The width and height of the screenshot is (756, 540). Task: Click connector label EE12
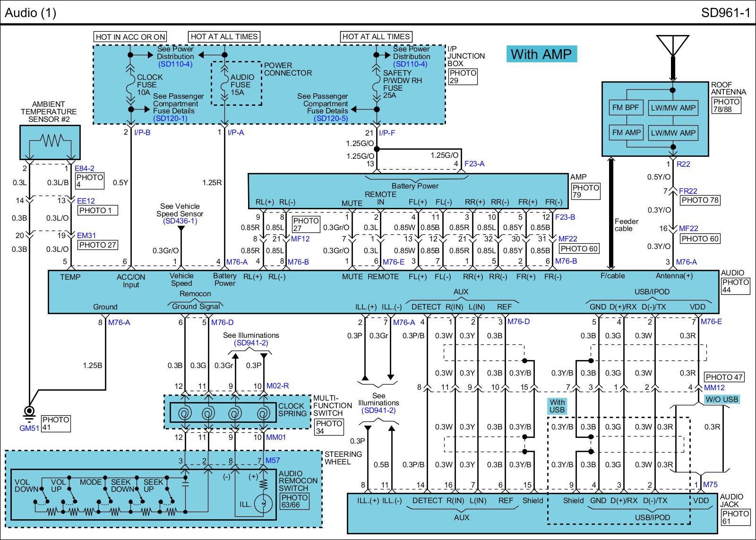pos(86,201)
